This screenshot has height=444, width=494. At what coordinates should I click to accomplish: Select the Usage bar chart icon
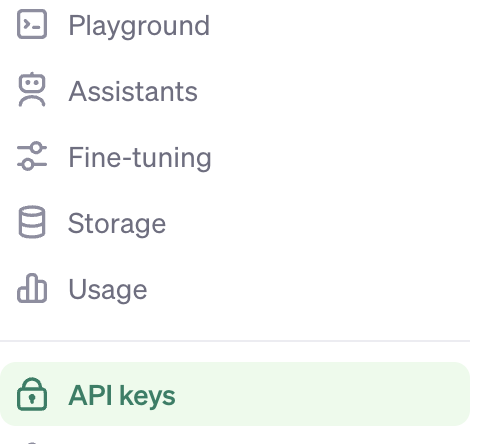(32, 288)
